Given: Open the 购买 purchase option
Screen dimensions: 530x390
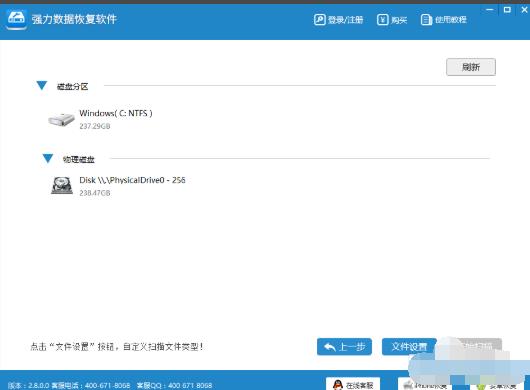Looking at the screenshot, I should (x=392, y=20).
